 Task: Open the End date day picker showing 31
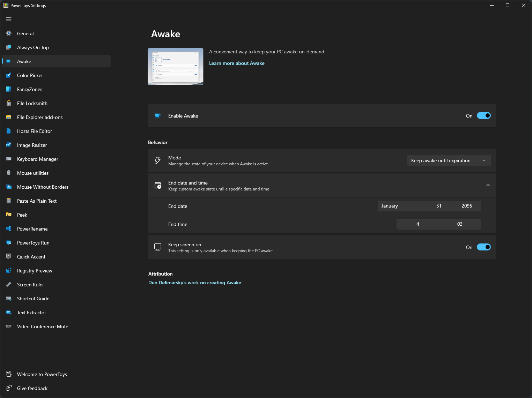tap(439, 206)
